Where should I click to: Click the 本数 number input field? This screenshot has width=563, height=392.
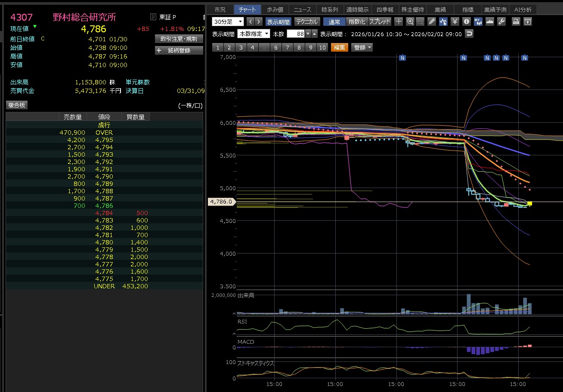click(x=295, y=34)
